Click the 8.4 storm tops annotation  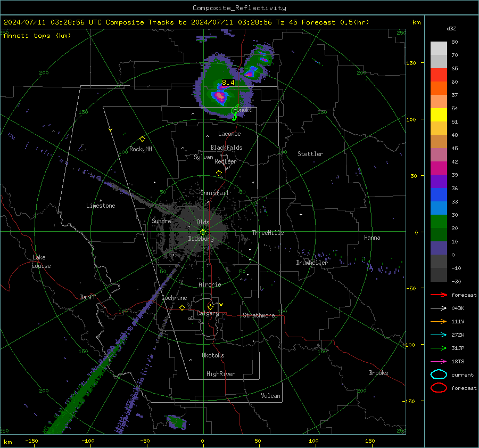[228, 82]
